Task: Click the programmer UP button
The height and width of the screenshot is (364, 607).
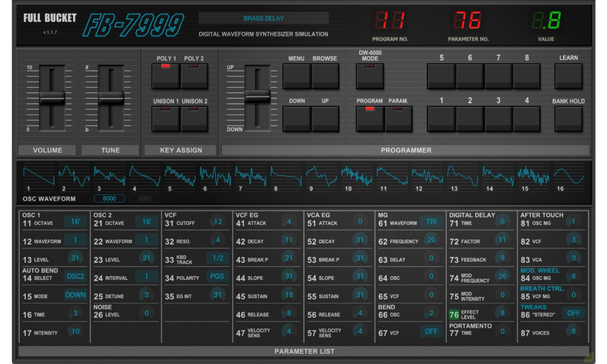Action: point(325,119)
